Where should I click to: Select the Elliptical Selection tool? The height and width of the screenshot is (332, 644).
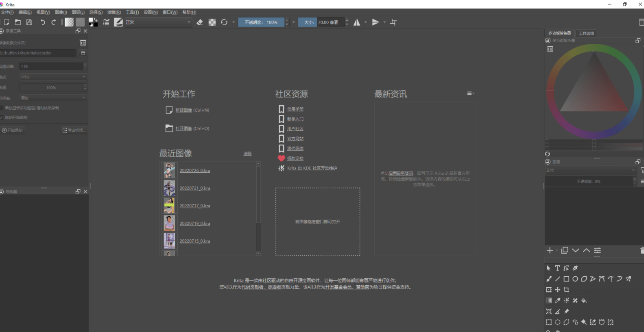(557, 322)
